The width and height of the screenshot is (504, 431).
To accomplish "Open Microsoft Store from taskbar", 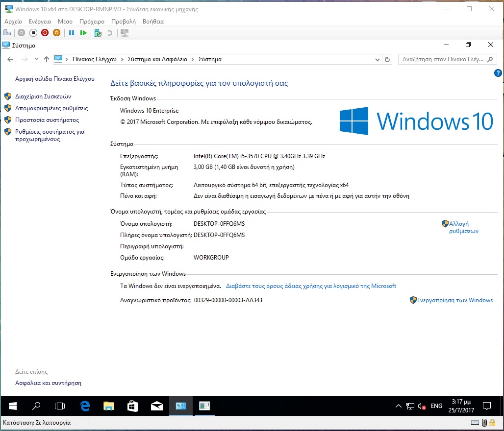I will (132, 407).
